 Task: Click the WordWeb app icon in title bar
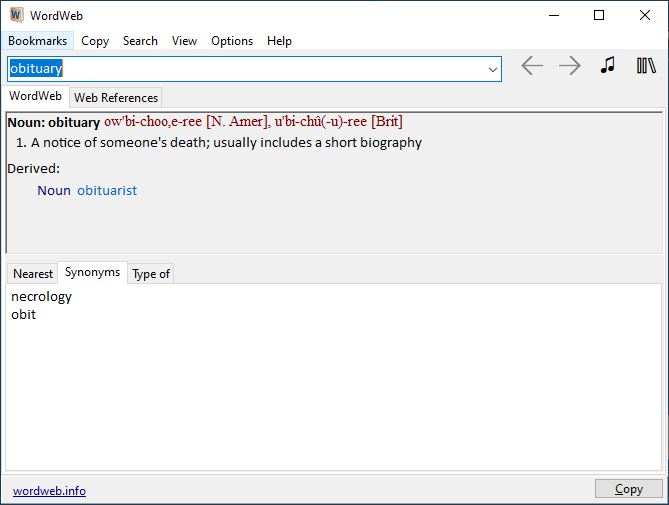tap(16, 15)
